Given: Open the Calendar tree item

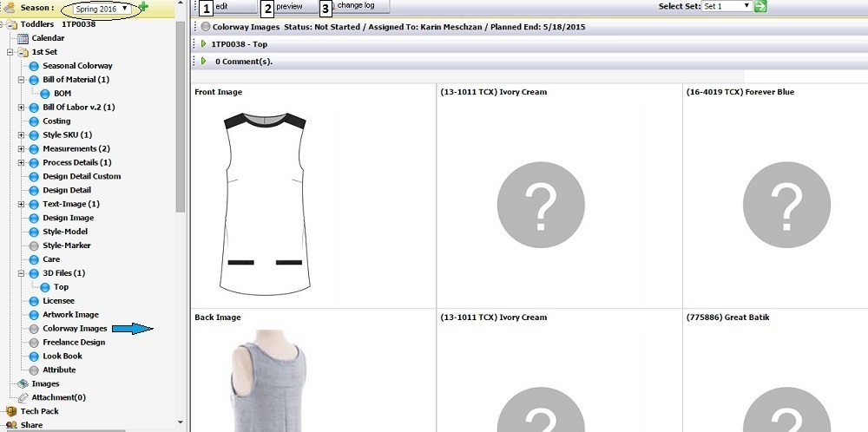Looking at the screenshot, I should [48, 38].
